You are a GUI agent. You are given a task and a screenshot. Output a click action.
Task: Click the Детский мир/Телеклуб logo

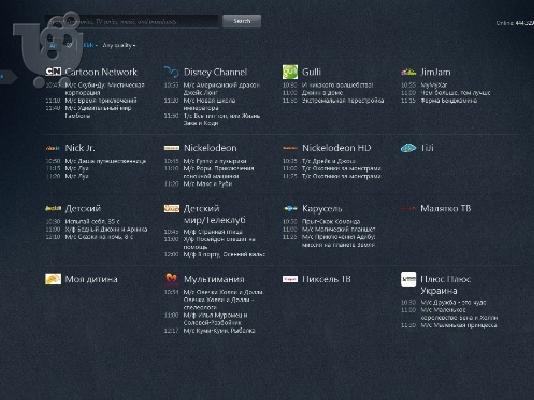pos(171,208)
